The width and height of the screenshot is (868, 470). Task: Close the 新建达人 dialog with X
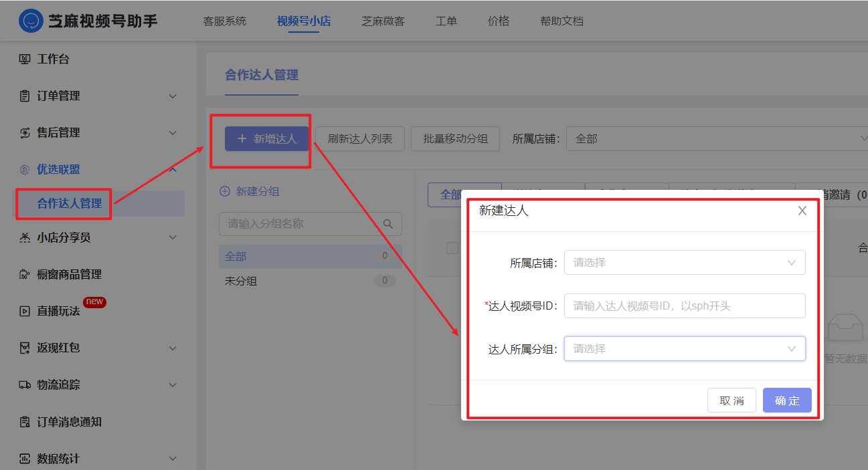pos(802,211)
